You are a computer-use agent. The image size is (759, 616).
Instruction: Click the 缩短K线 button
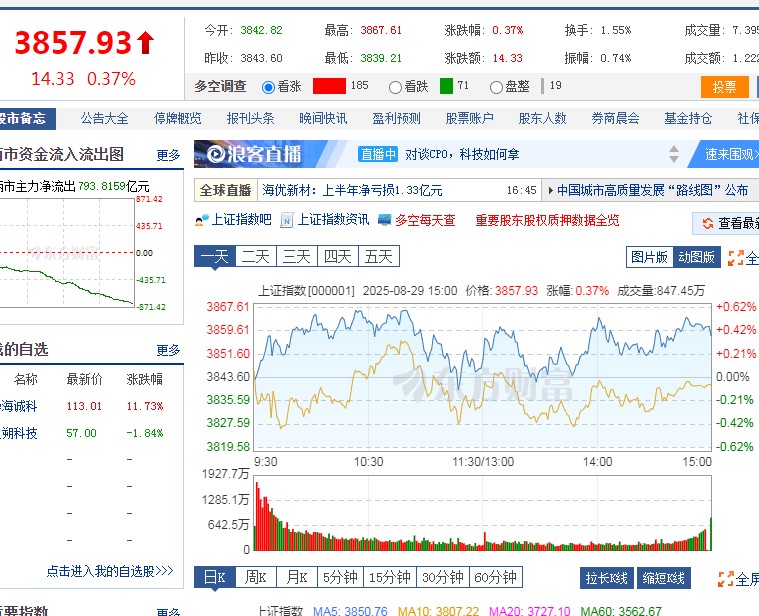point(663,578)
